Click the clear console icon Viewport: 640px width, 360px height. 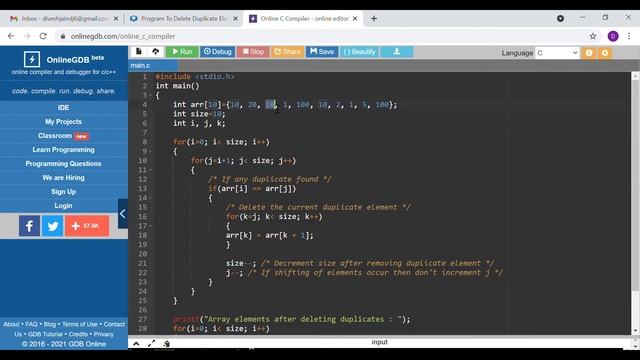[166, 344]
